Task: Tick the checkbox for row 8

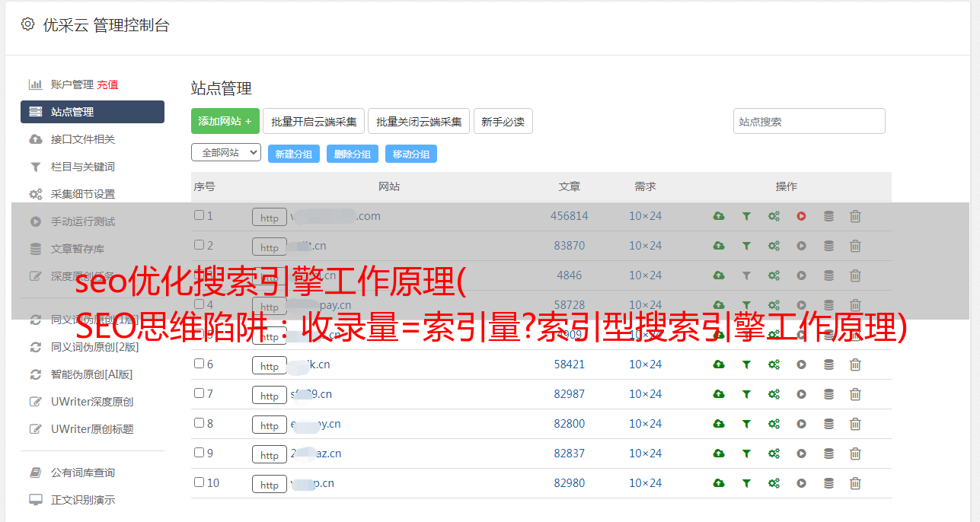Action: click(199, 423)
